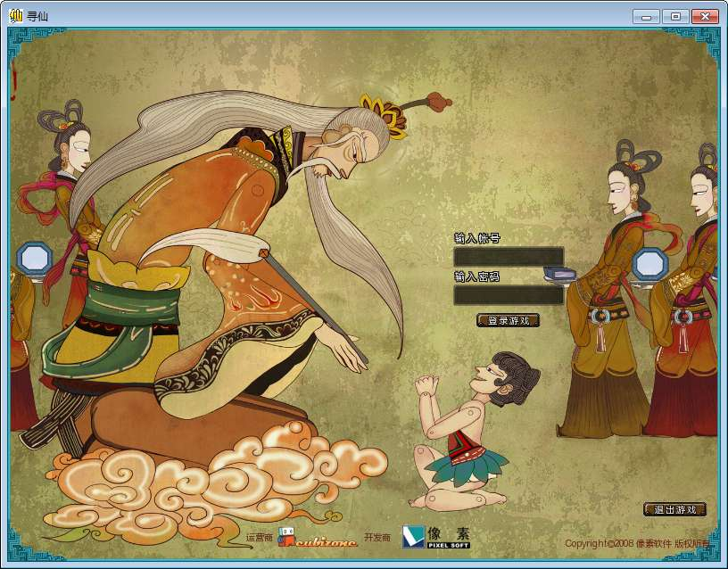Click the 退出游戏 exit game button
Screen dimensions: 728x569
coord(674,509)
